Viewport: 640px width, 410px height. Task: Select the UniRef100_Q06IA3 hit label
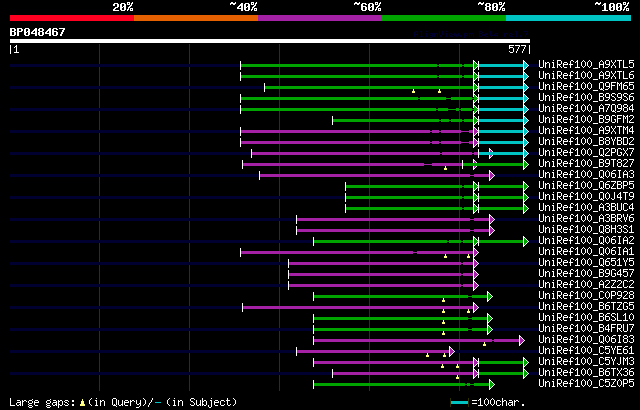[586, 175]
